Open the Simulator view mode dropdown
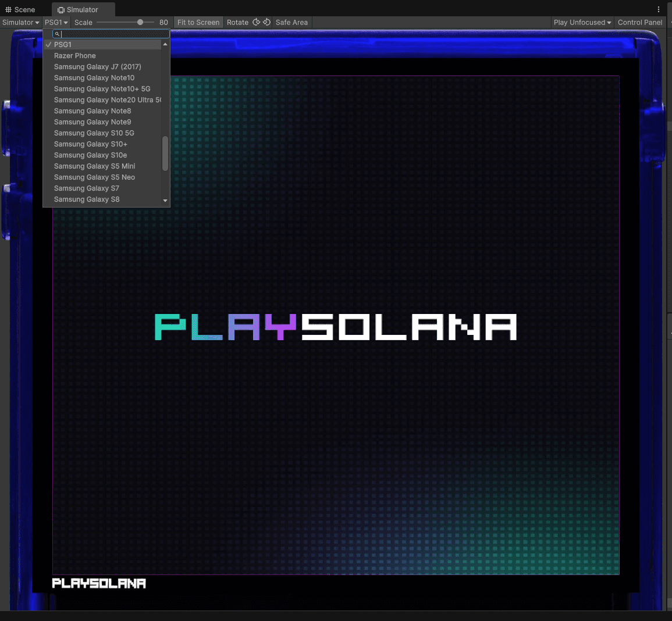The image size is (672, 621). [x=20, y=22]
